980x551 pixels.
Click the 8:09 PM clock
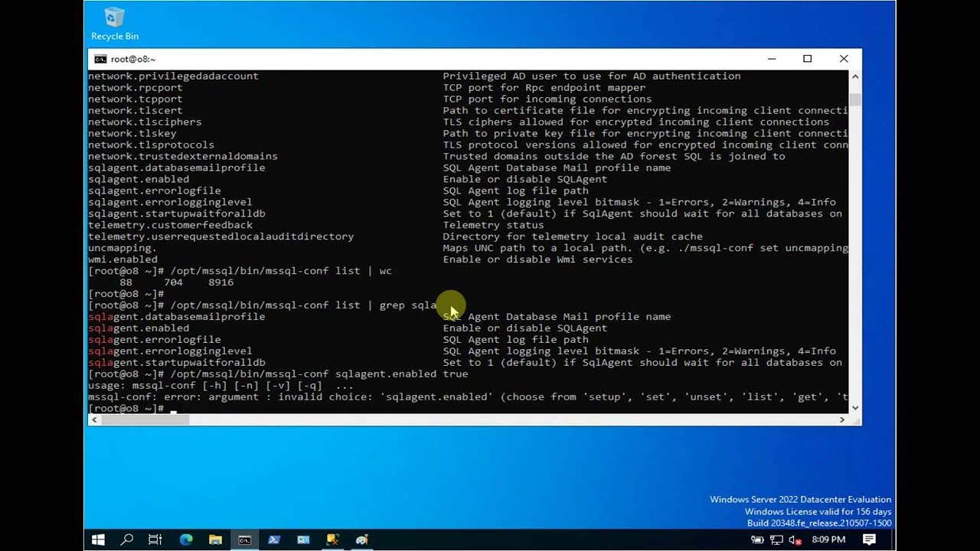828,540
